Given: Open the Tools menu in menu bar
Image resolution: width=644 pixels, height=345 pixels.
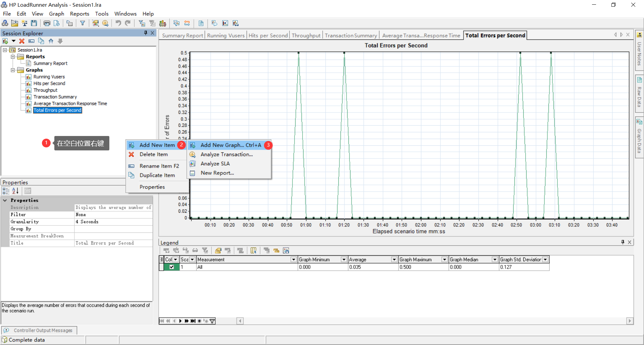Looking at the screenshot, I should coord(102,14).
